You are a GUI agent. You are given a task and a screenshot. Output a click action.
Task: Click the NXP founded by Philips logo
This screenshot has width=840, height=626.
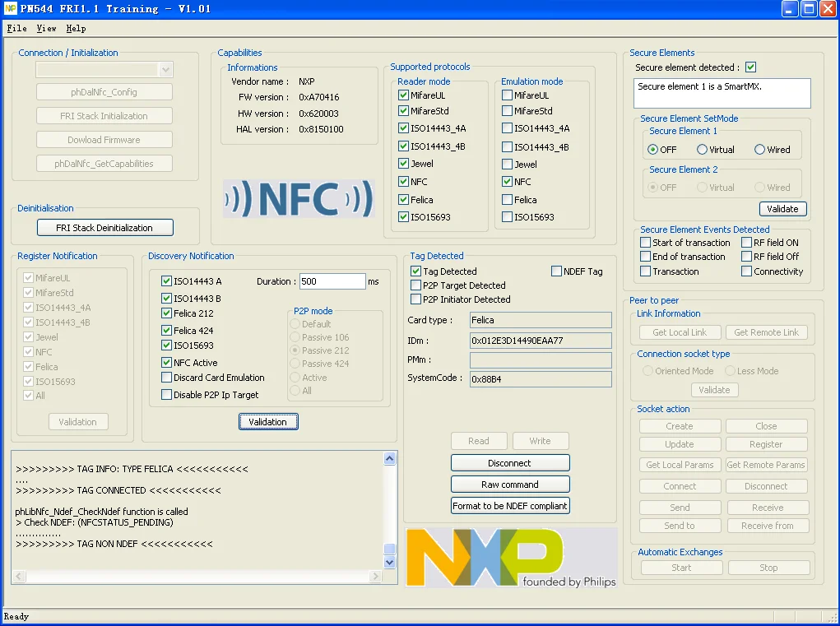(510, 558)
